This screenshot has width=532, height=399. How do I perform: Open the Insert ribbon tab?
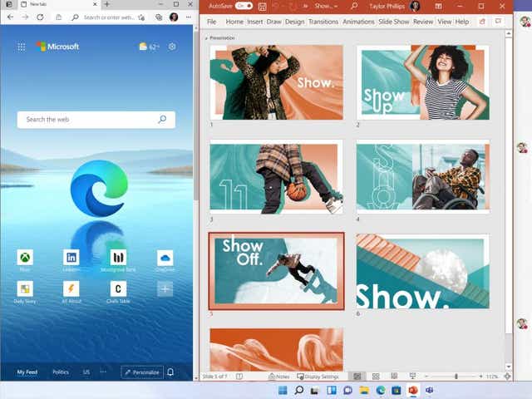[255, 22]
